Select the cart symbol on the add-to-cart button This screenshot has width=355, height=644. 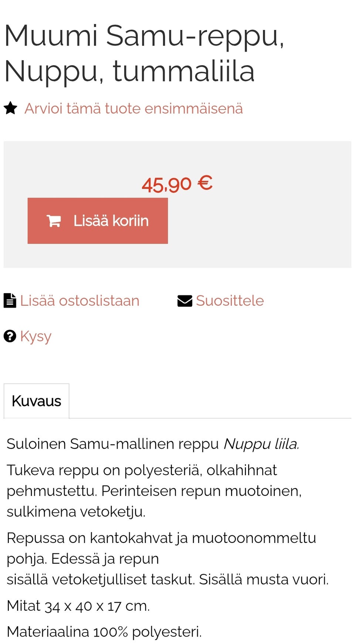point(54,221)
